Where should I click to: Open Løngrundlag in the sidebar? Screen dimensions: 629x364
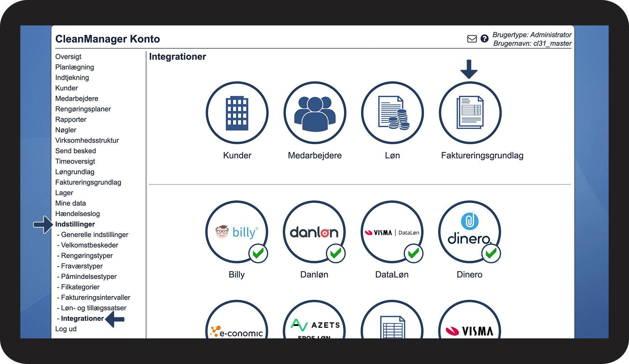[x=75, y=172]
